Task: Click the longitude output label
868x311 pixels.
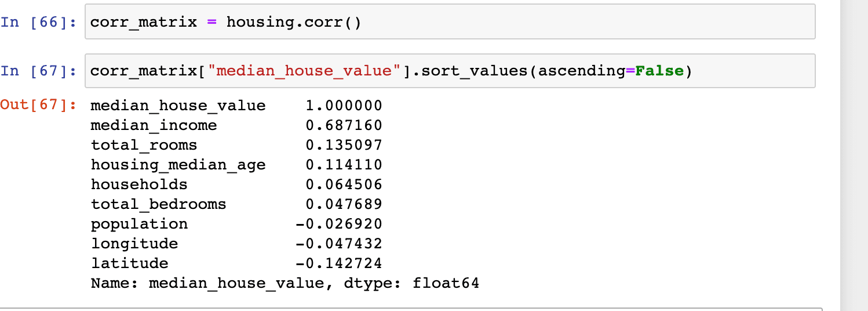Action: click(x=134, y=244)
